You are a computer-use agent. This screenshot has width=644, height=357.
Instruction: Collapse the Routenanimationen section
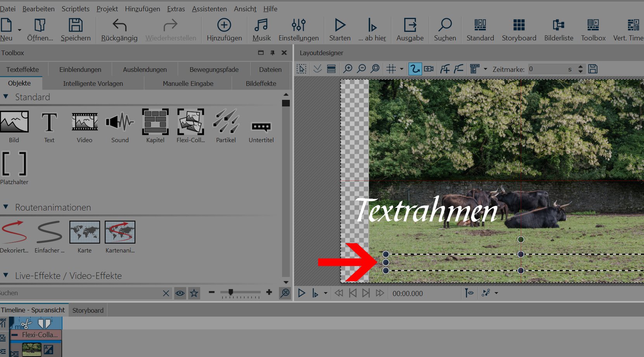[6, 207]
